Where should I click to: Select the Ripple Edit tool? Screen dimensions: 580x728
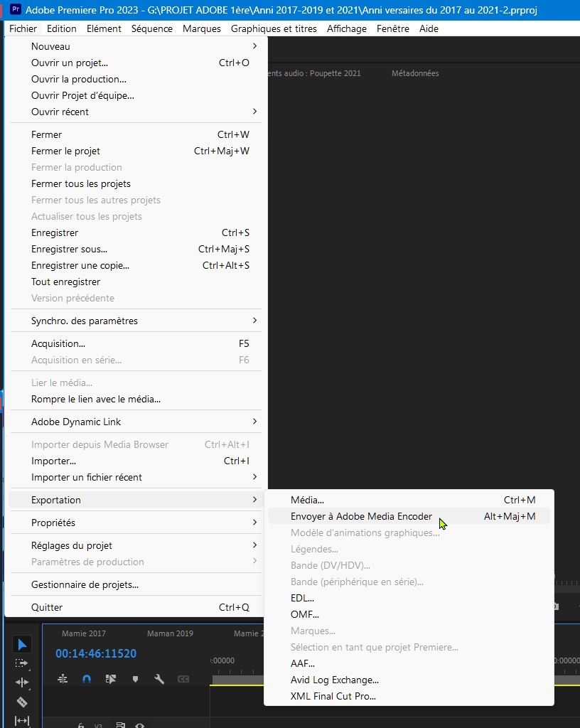[22, 682]
